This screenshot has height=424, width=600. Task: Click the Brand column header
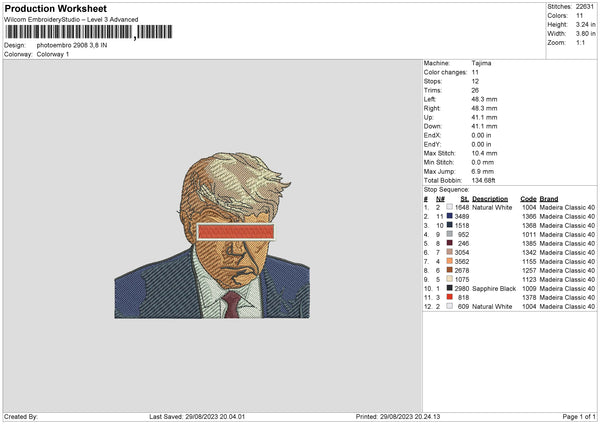(549, 199)
